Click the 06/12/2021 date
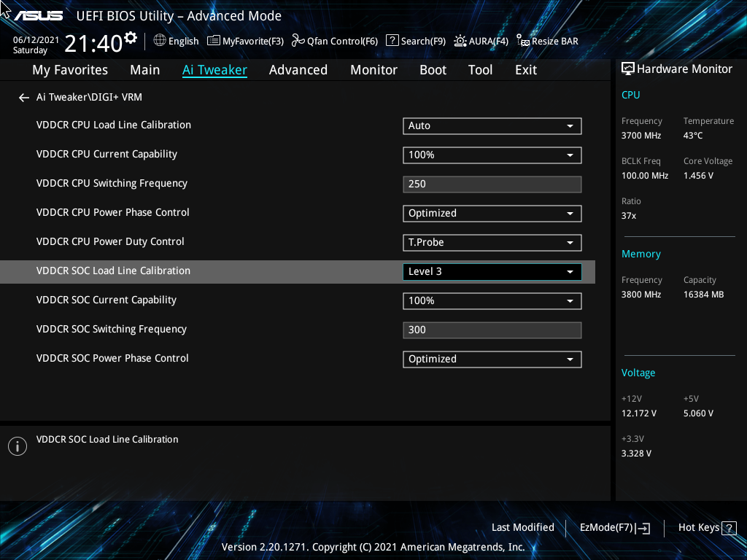The width and height of the screenshot is (747, 560). pyautogui.click(x=36, y=40)
